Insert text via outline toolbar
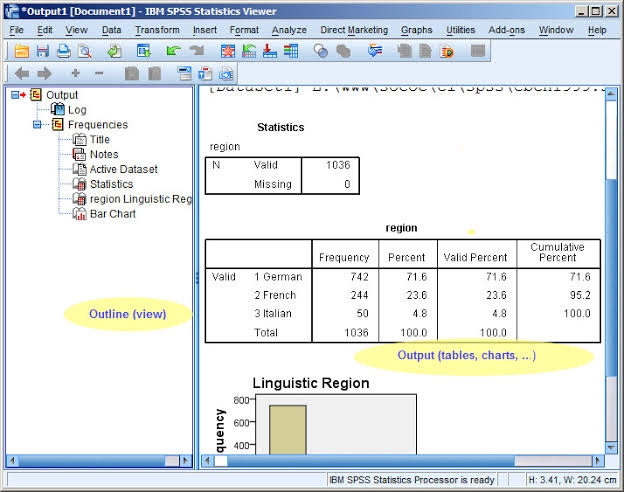 [226, 73]
